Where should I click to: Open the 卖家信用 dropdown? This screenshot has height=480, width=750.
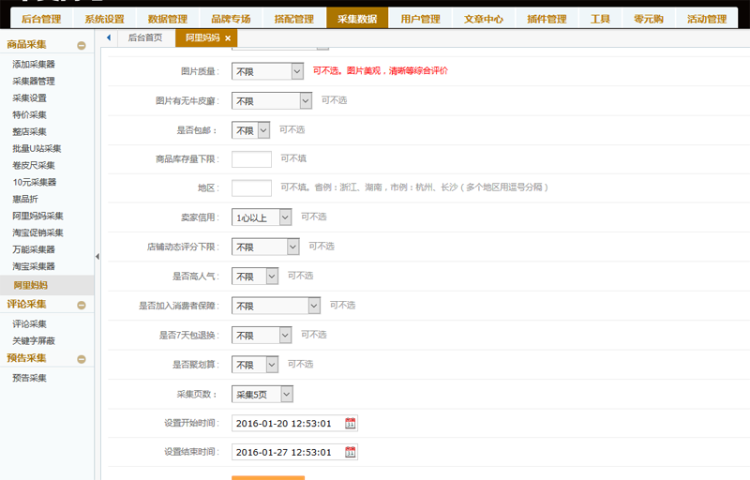click(261, 218)
